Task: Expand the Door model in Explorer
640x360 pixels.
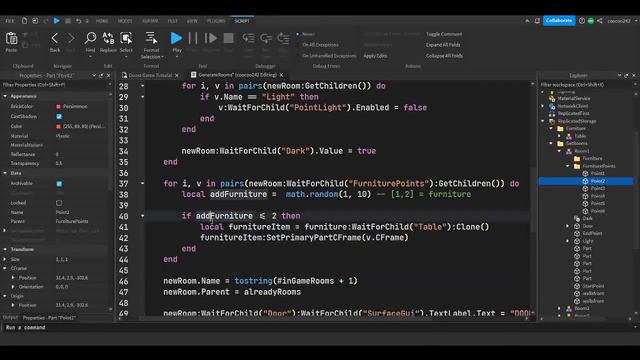Action: point(568,226)
